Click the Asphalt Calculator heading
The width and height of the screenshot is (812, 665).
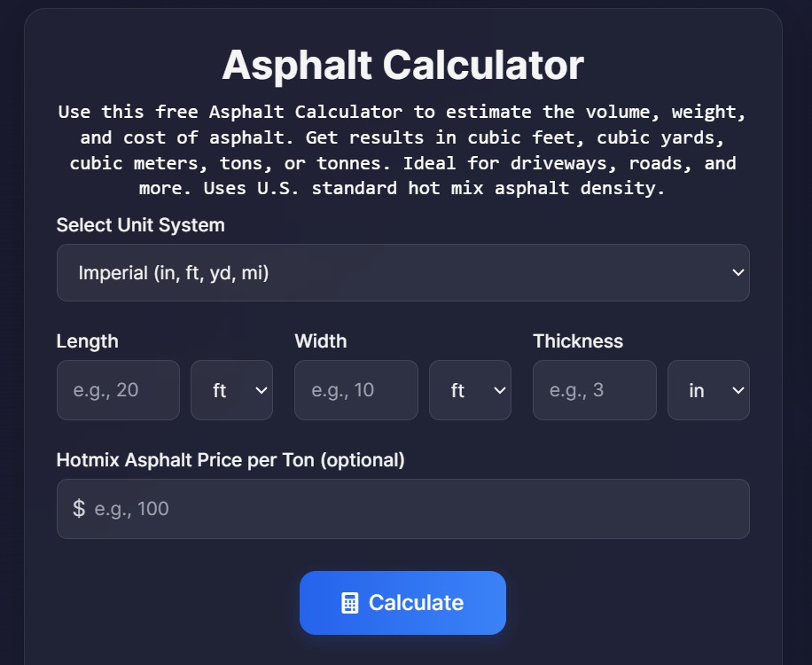click(x=405, y=64)
